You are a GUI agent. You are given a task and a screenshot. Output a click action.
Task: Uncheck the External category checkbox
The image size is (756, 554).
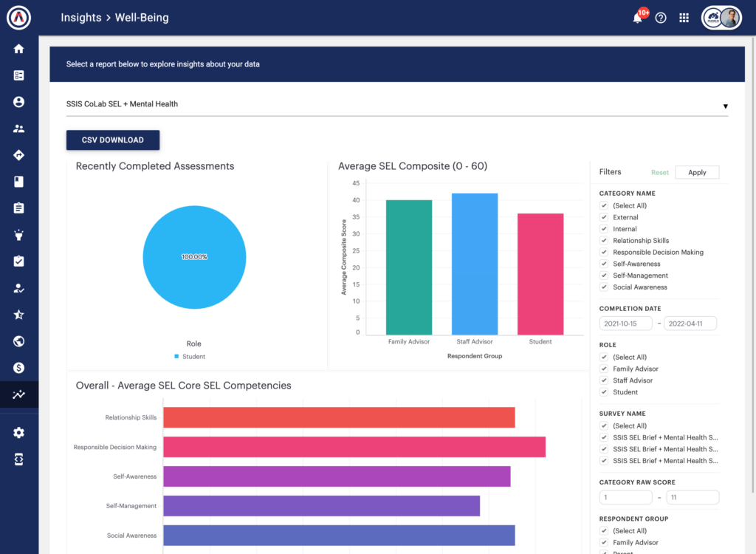pyautogui.click(x=604, y=217)
